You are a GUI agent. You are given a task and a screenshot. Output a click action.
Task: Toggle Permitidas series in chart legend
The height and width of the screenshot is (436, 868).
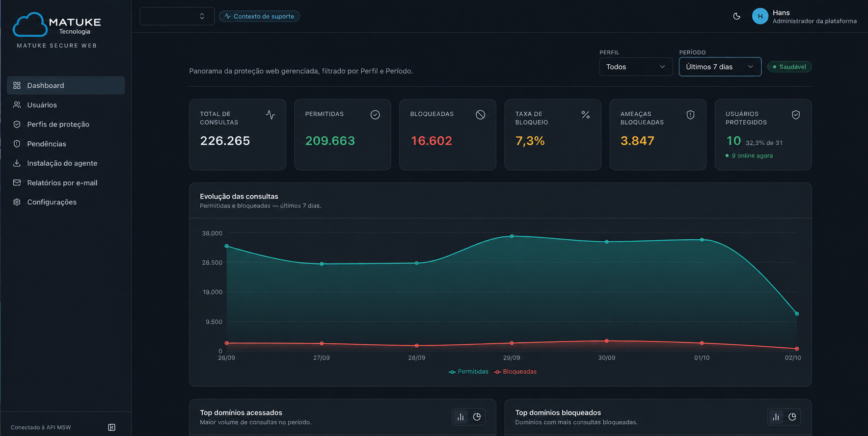468,372
